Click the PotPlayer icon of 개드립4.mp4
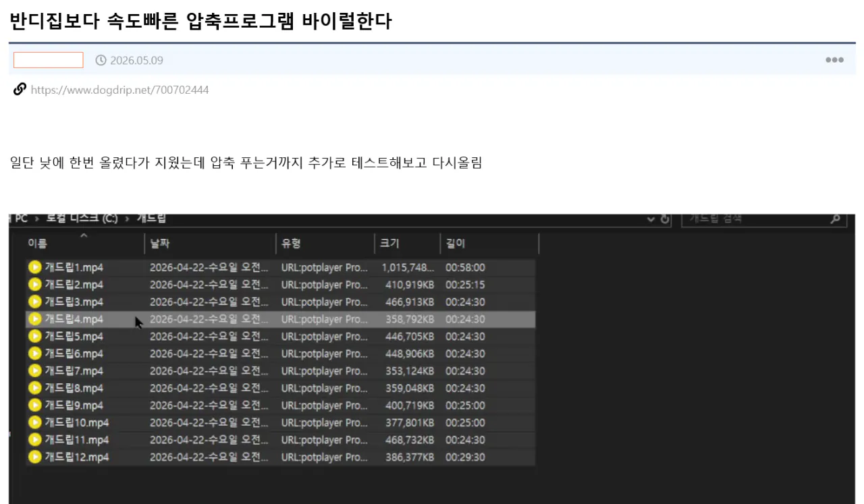The width and height of the screenshot is (864, 504). pos(35,319)
